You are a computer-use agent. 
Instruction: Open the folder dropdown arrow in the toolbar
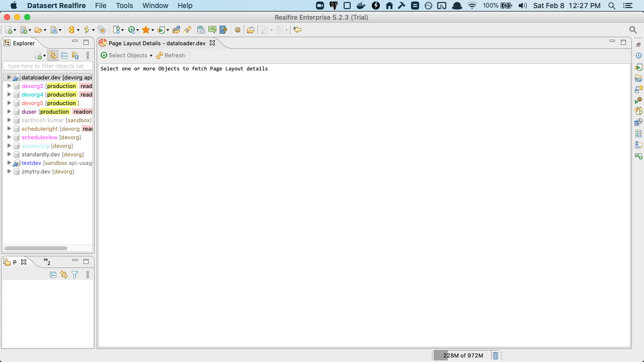pyautogui.click(x=45, y=30)
